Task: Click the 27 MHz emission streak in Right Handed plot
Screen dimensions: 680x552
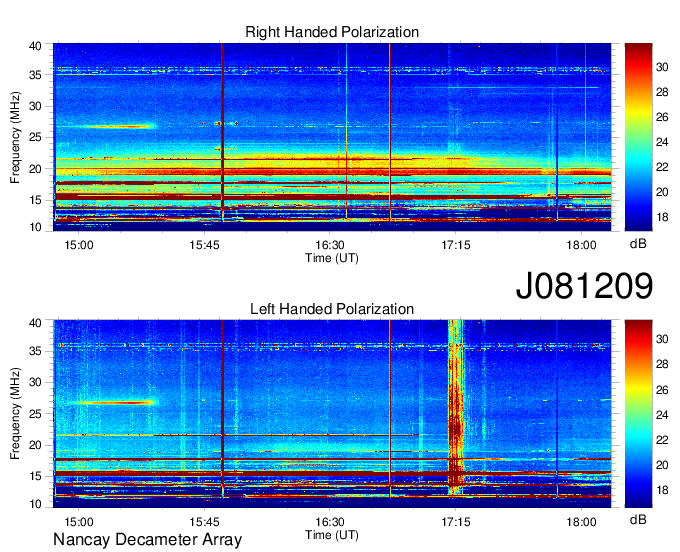Action: 118,127
